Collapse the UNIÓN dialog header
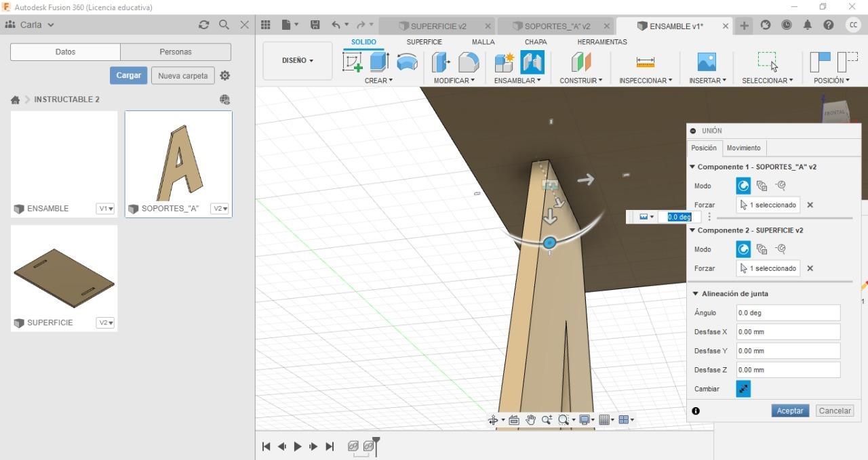The height and width of the screenshot is (460, 868). (x=693, y=131)
